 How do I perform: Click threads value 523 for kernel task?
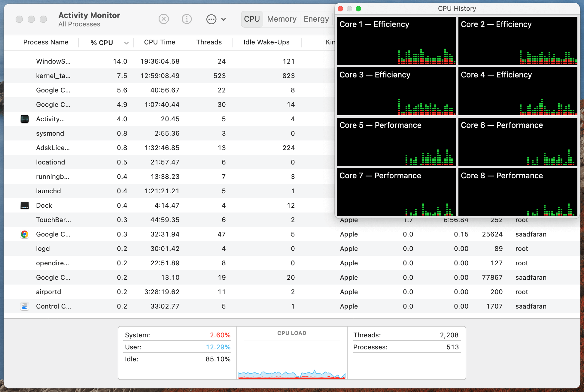click(220, 76)
